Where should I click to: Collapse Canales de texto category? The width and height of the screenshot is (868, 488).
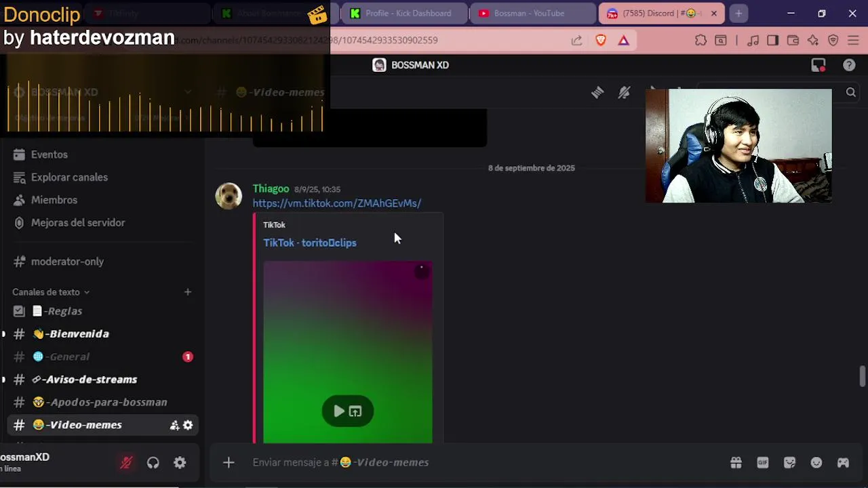51,292
